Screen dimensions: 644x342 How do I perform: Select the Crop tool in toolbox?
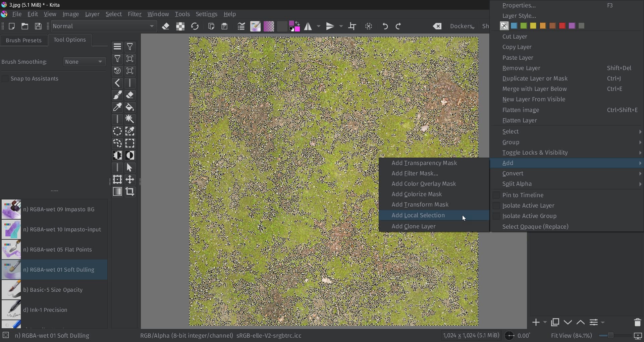[x=130, y=191]
